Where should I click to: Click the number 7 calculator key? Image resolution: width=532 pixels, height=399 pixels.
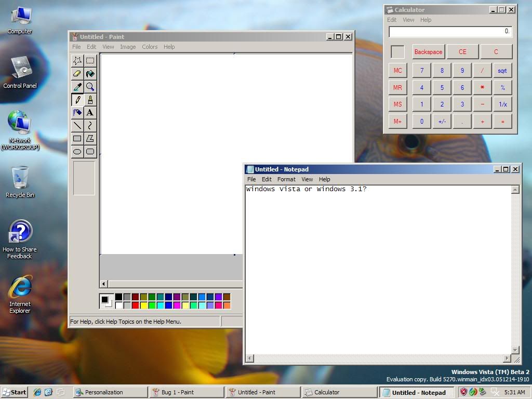tap(422, 71)
